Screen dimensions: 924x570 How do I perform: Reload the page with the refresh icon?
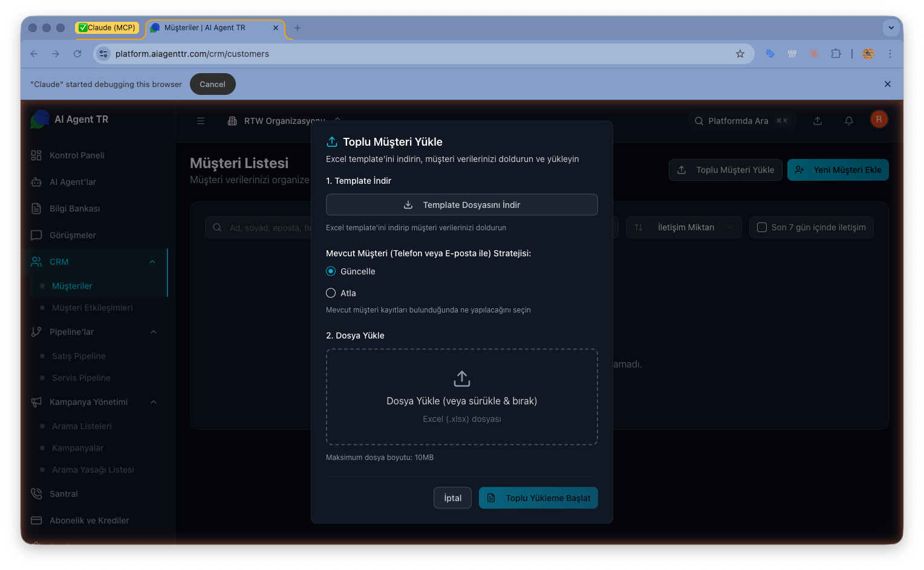pos(77,54)
